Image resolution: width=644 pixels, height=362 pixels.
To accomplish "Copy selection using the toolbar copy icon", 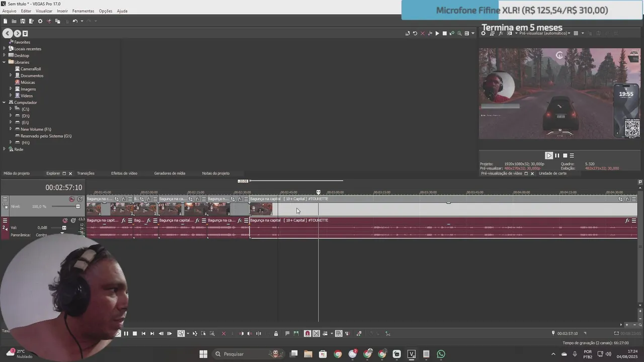I will pos(57,21).
